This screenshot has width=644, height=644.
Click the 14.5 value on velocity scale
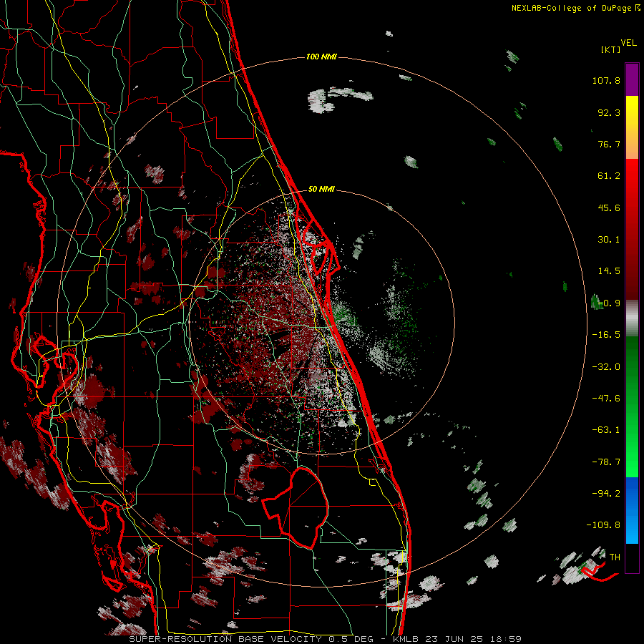tap(609, 271)
